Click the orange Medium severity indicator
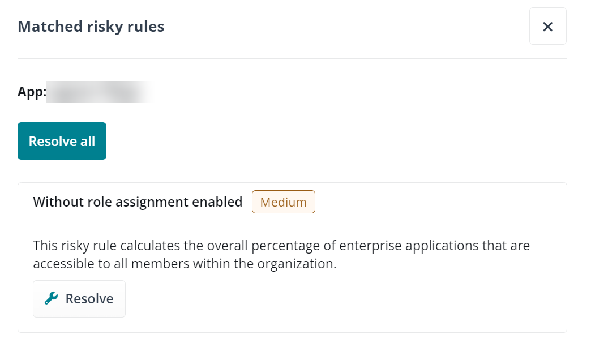The image size is (591, 364). click(x=283, y=202)
